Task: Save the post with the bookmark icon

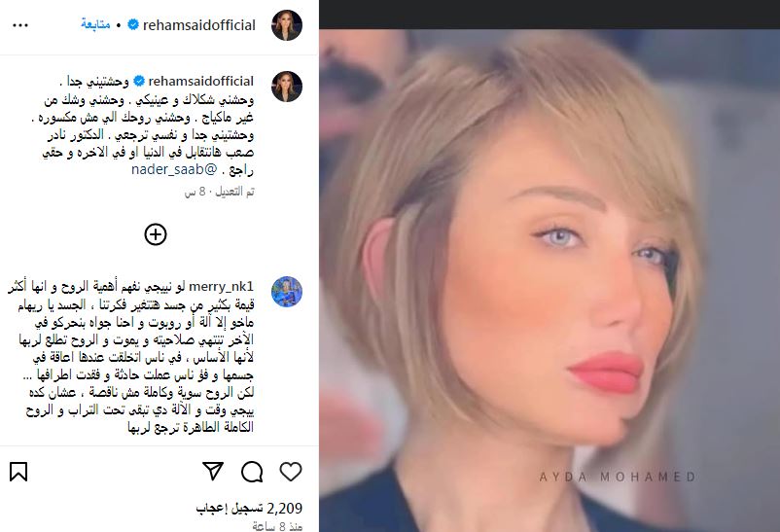Action: [18, 472]
